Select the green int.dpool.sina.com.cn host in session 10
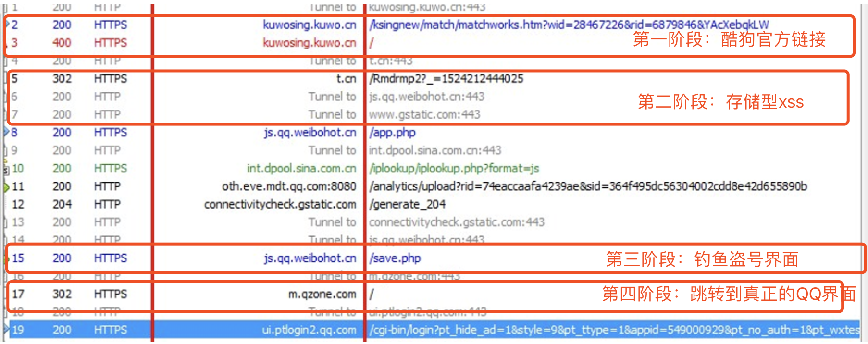The image size is (868, 344). pyautogui.click(x=302, y=169)
